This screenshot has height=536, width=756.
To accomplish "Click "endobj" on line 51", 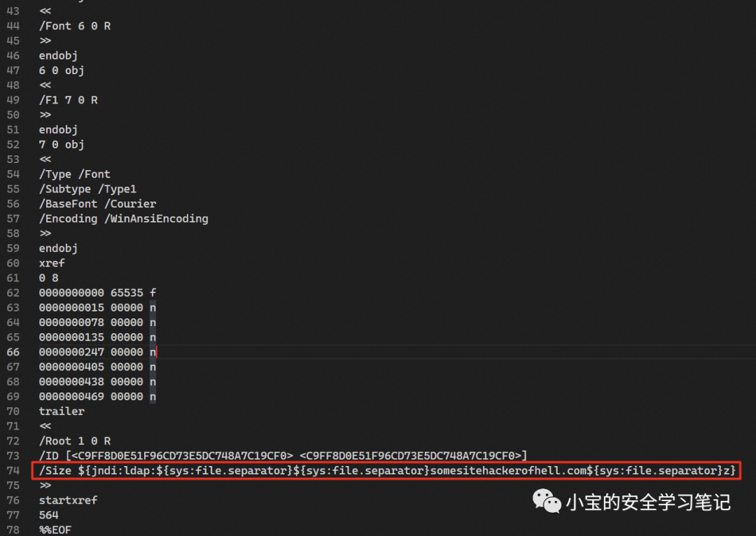I will coord(58,130).
